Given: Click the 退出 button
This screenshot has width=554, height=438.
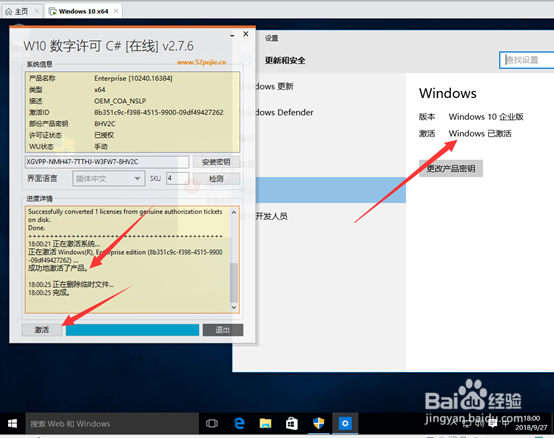Looking at the screenshot, I should 223,330.
